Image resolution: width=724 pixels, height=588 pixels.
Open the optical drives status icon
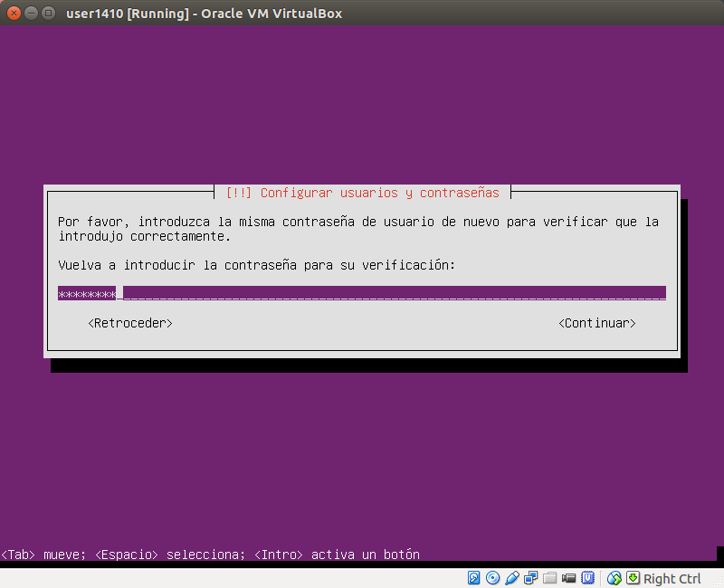491,578
